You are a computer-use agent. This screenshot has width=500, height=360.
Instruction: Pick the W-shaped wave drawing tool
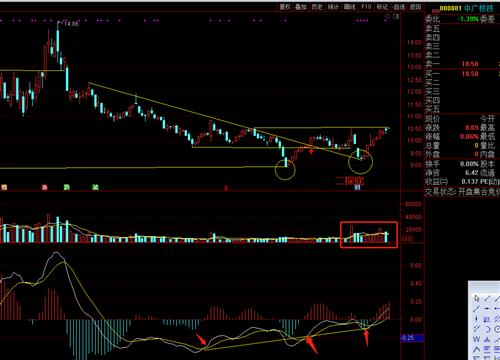click(x=476, y=339)
